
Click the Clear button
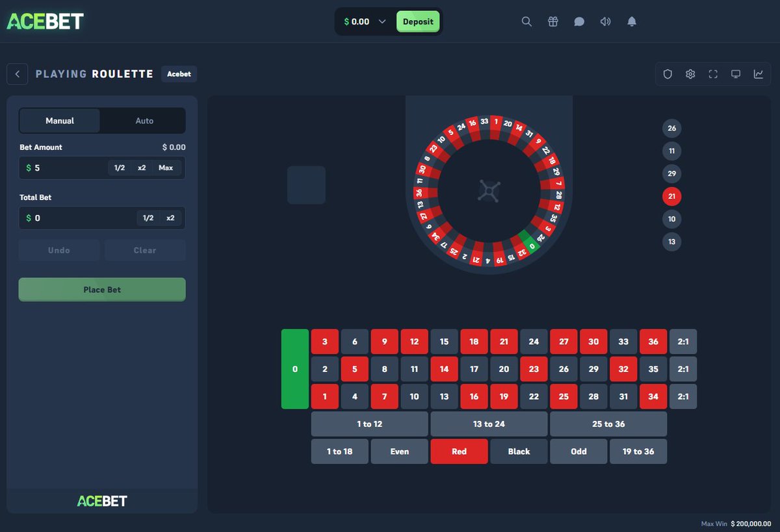point(145,250)
